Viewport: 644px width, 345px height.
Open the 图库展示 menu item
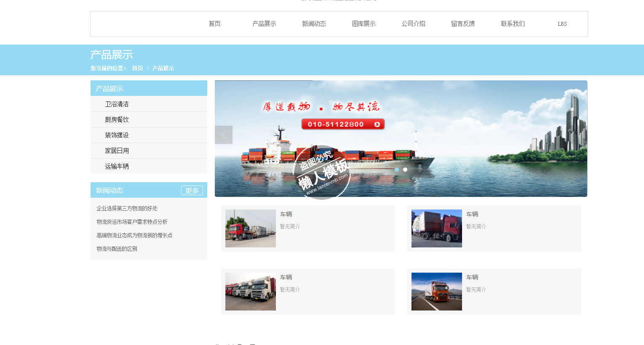363,24
